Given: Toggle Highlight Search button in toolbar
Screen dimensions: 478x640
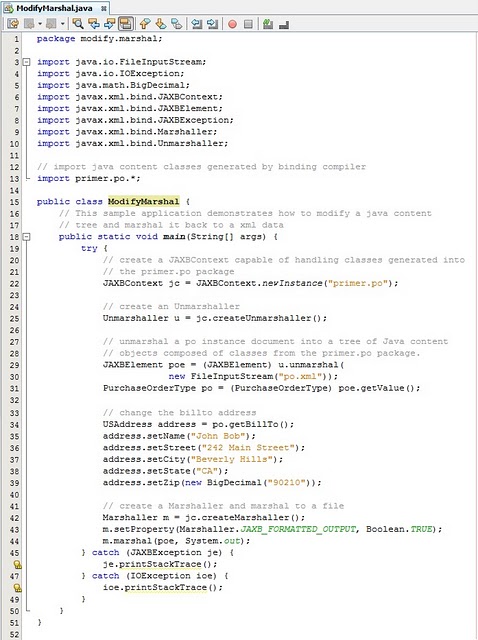Looking at the screenshot, I should (126, 24).
